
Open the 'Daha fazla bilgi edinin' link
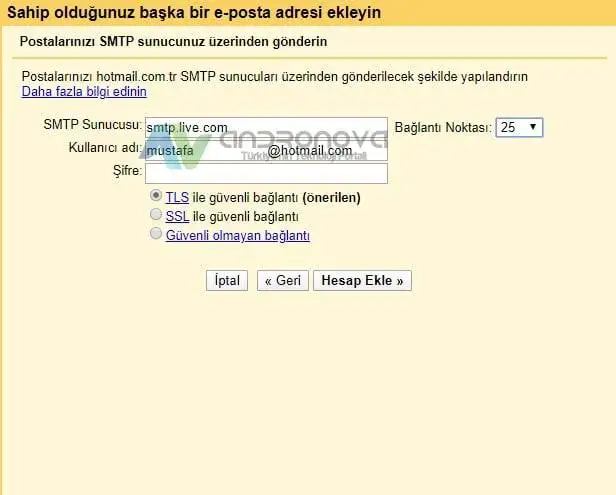click(84, 92)
